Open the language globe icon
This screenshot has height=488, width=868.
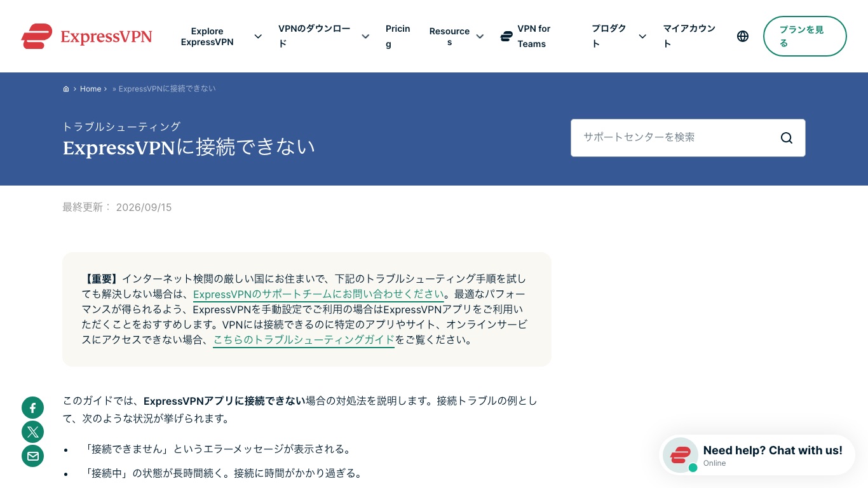pyautogui.click(x=743, y=36)
